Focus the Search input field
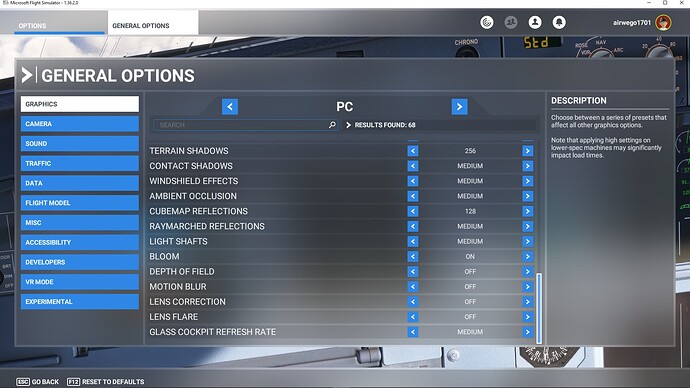Viewport: 690px width, 388px height. tap(245, 125)
